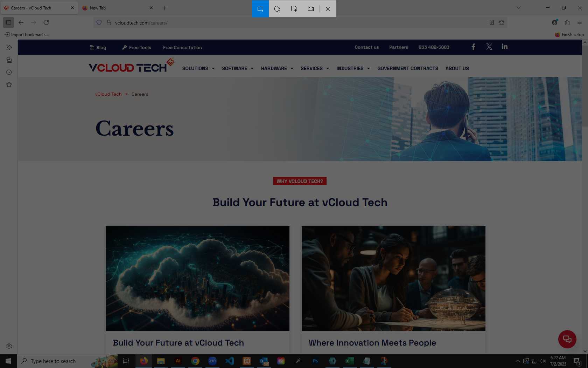Open the Blog link

pos(98,47)
